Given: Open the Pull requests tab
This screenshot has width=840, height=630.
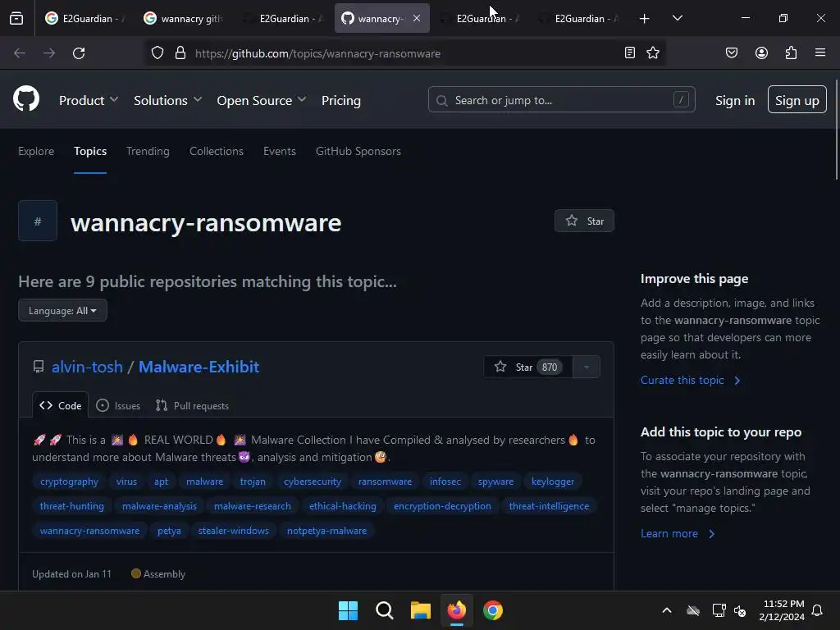Looking at the screenshot, I should pyautogui.click(x=192, y=405).
